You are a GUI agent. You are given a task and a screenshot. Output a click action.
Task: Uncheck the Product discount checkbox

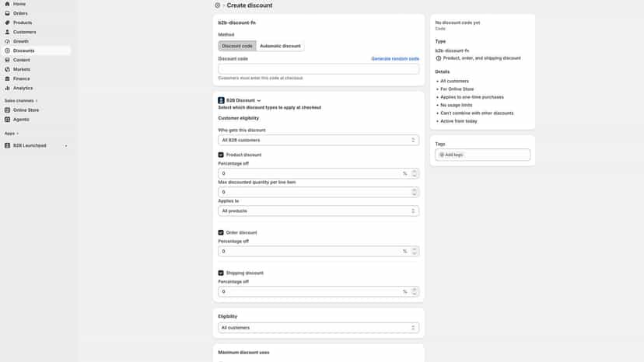pyautogui.click(x=221, y=155)
